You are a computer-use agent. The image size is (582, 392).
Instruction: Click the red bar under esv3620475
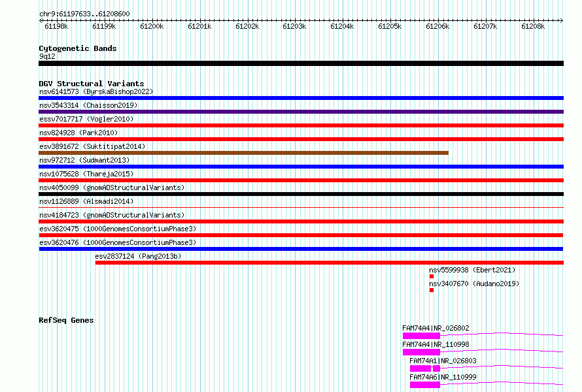[301, 235]
